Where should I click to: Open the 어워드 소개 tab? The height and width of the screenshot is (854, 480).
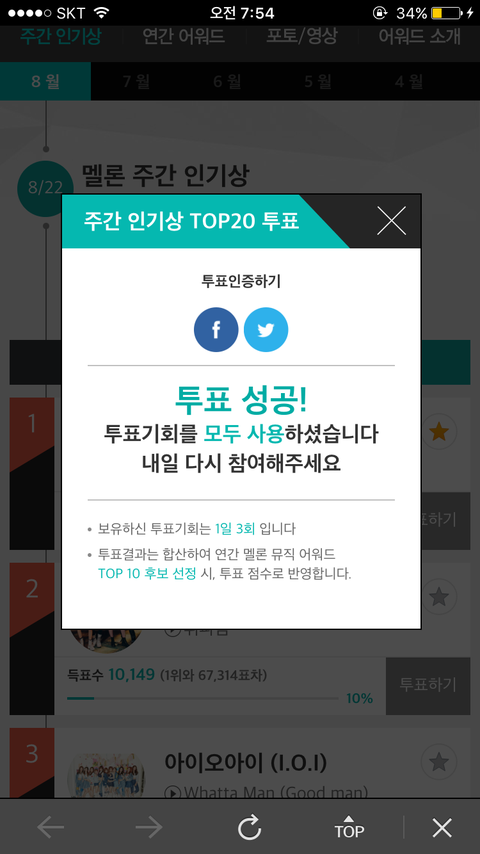(x=420, y=37)
